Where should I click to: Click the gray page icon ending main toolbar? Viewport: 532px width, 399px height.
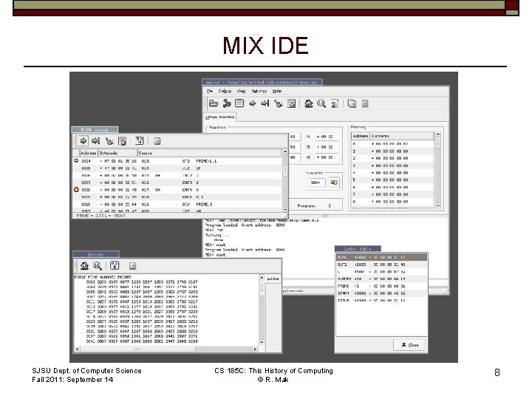tap(365, 103)
